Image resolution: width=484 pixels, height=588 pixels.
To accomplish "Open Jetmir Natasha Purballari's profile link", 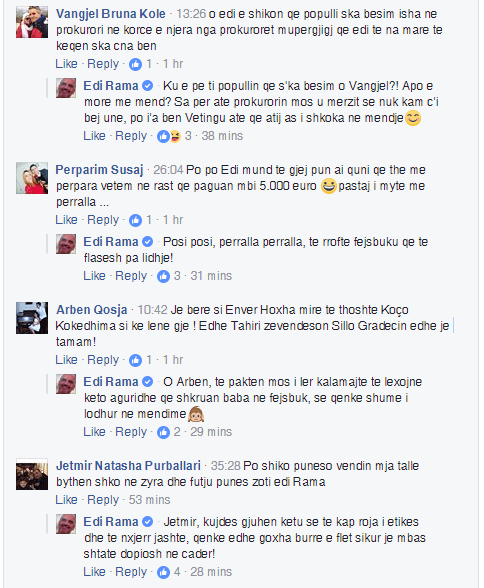I will (128, 466).
